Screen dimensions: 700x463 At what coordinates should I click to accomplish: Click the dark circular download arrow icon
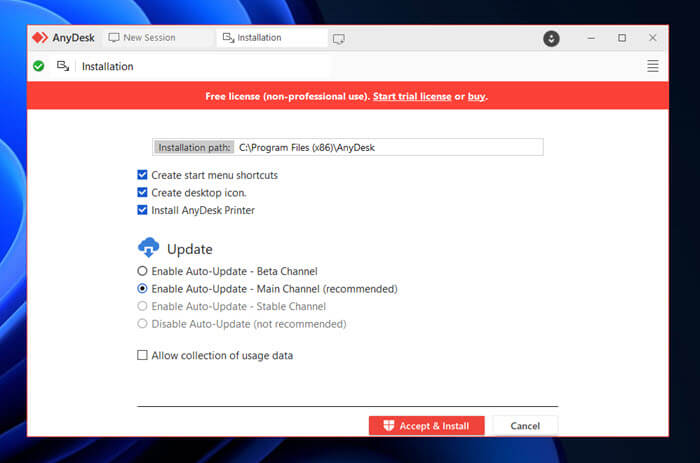pos(551,39)
